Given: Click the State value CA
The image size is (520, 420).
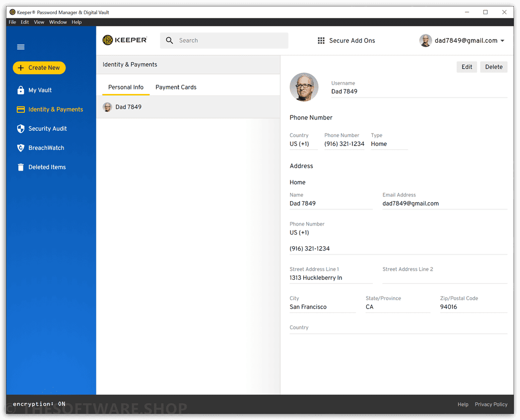Looking at the screenshot, I should click(370, 307).
